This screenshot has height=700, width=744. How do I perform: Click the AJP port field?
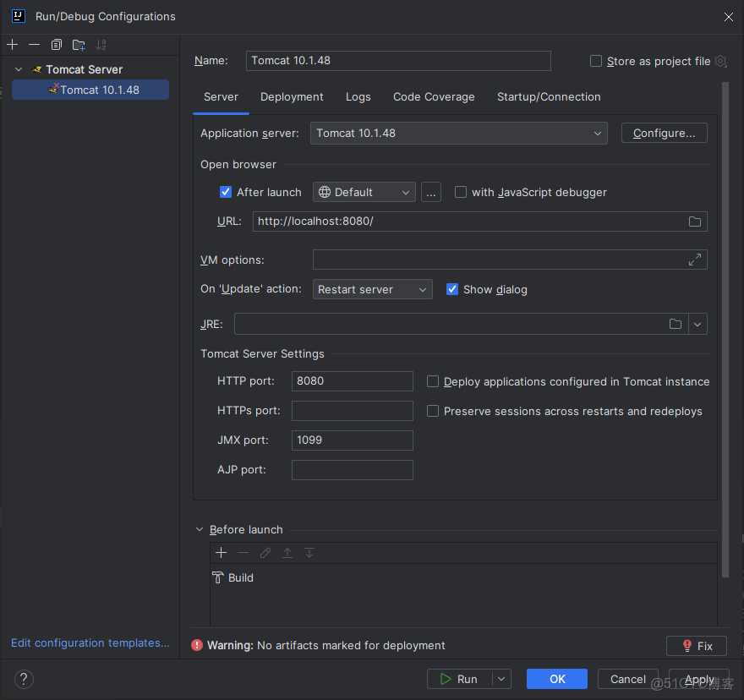(x=352, y=470)
